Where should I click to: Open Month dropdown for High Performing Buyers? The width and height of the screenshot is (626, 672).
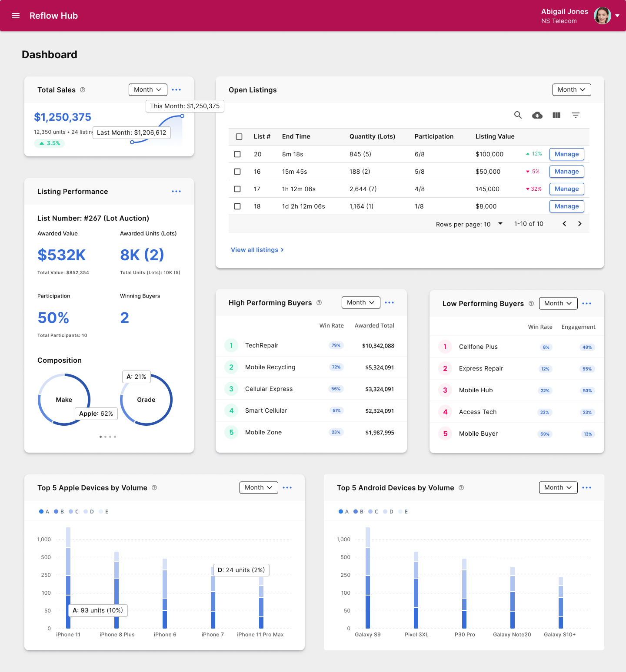pos(361,302)
